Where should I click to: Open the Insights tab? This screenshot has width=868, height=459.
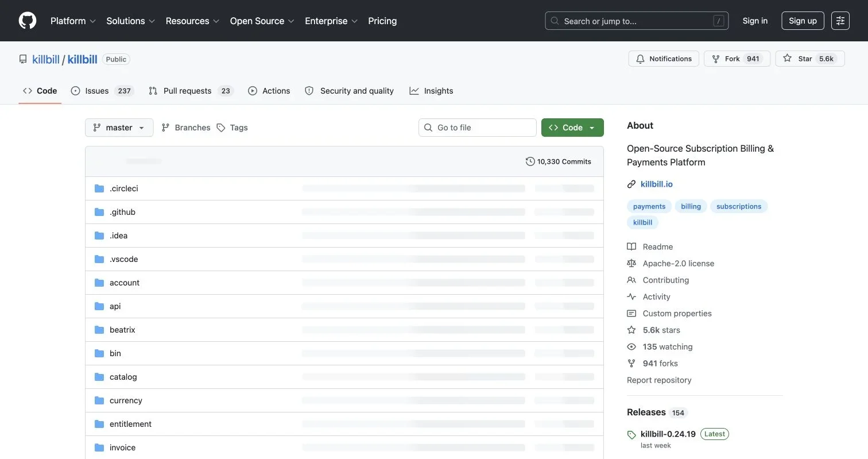pyautogui.click(x=431, y=91)
